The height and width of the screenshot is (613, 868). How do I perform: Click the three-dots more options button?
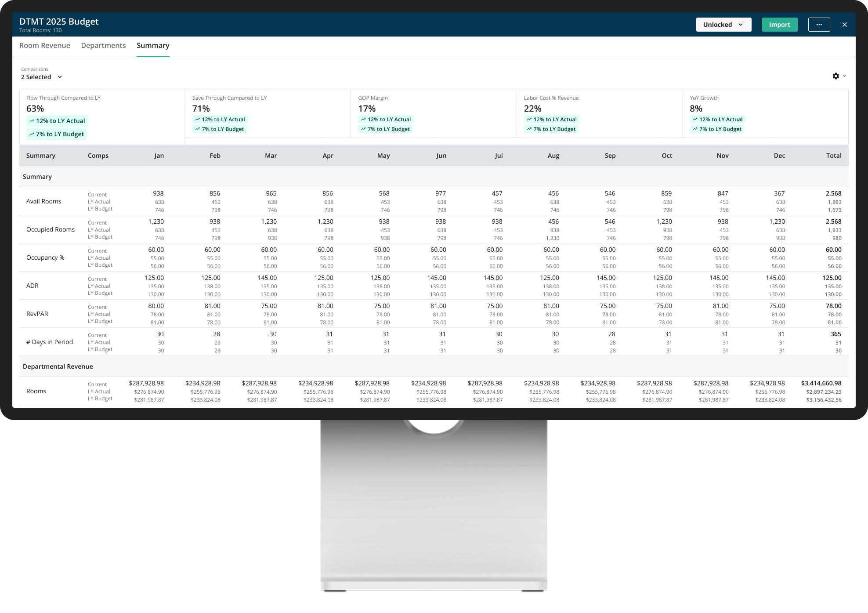tap(819, 25)
